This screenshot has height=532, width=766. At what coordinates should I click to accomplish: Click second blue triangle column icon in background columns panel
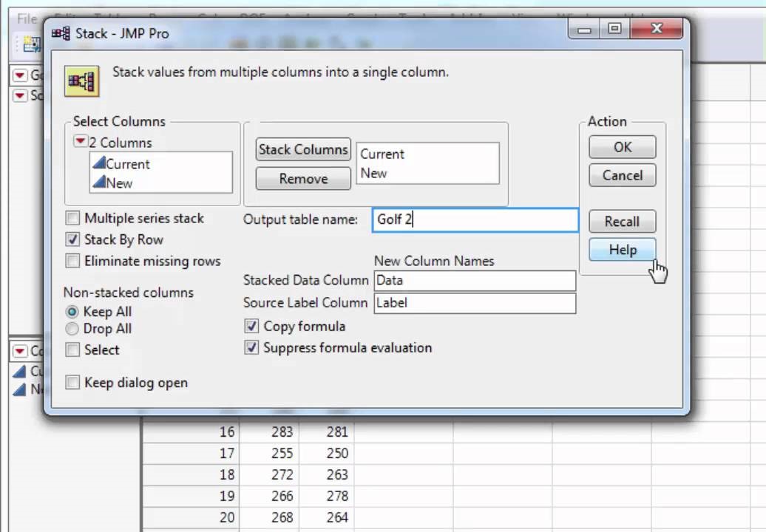tap(19, 389)
